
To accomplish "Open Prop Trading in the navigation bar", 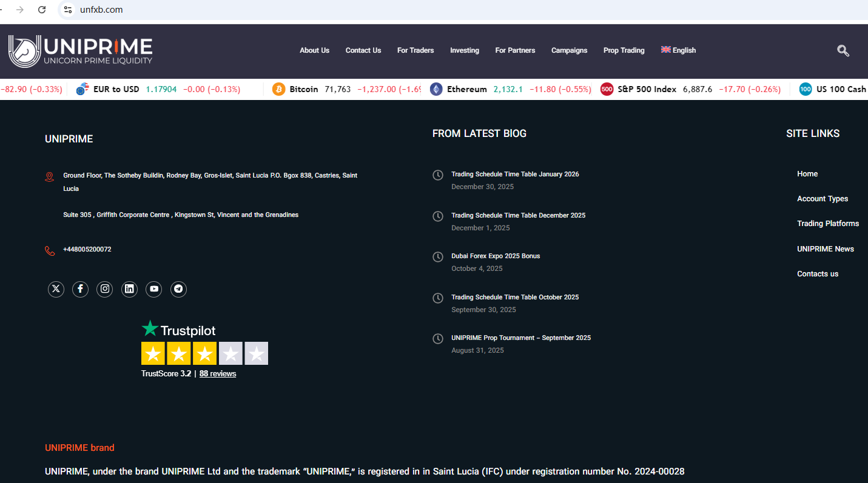I will (x=624, y=50).
